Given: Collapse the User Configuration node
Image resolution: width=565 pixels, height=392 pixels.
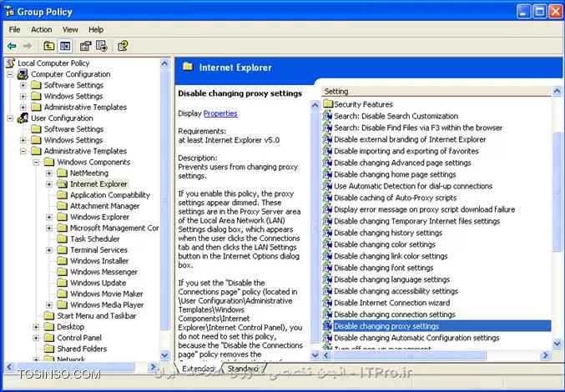Looking at the screenshot, I should pos(10,118).
